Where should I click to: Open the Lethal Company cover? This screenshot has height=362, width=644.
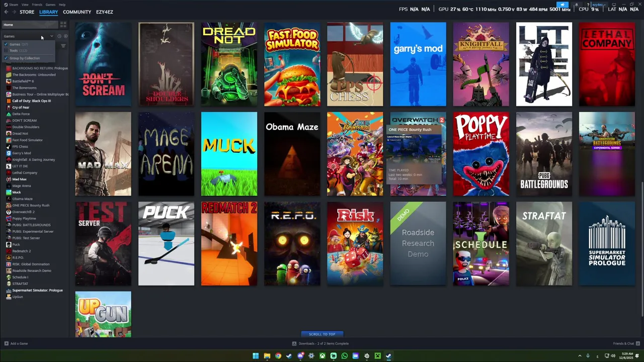click(607, 64)
